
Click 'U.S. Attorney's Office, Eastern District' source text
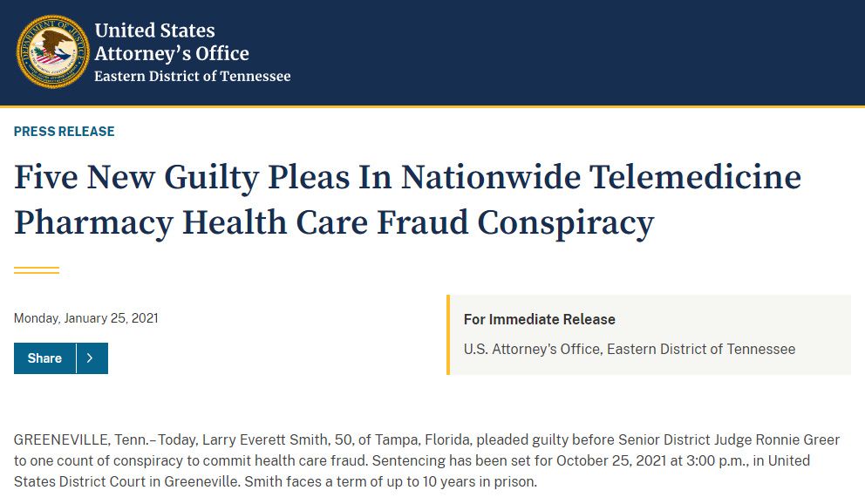(x=629, y=349)
